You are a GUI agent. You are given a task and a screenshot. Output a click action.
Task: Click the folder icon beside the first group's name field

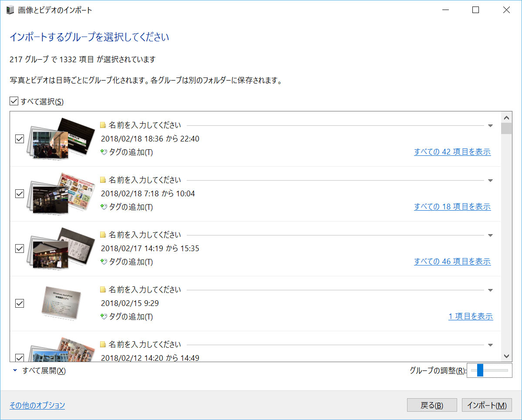pyautogui.click(x=103, y=124)
